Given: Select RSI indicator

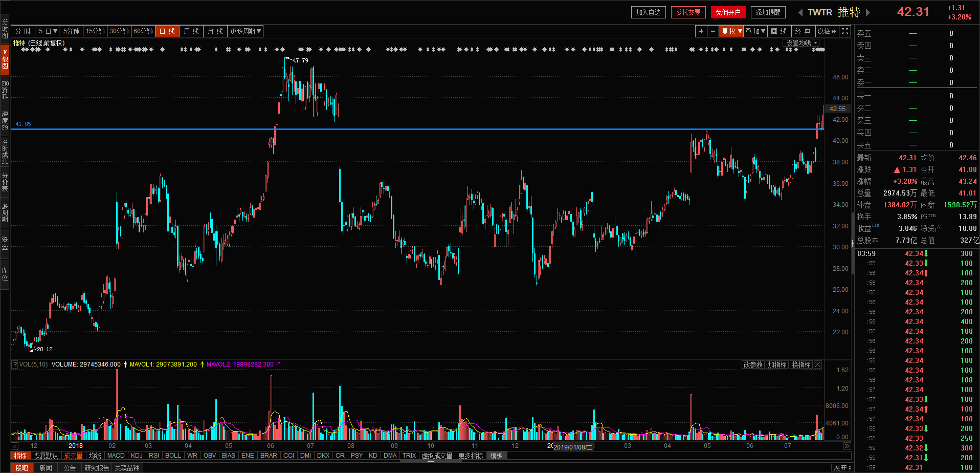Looking at the screenshot, I should point(153,456).
